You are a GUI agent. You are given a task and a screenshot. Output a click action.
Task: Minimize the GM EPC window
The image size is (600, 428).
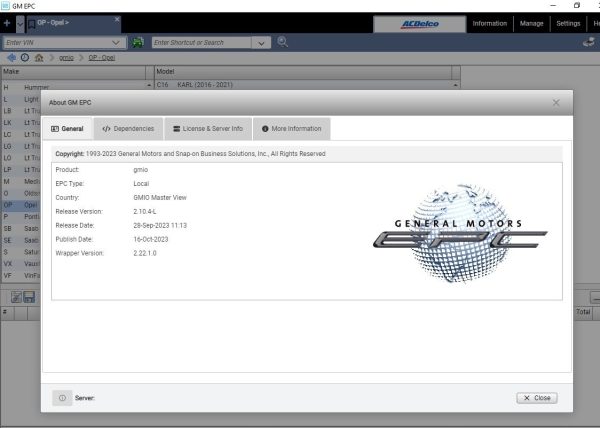coord(553,6)
